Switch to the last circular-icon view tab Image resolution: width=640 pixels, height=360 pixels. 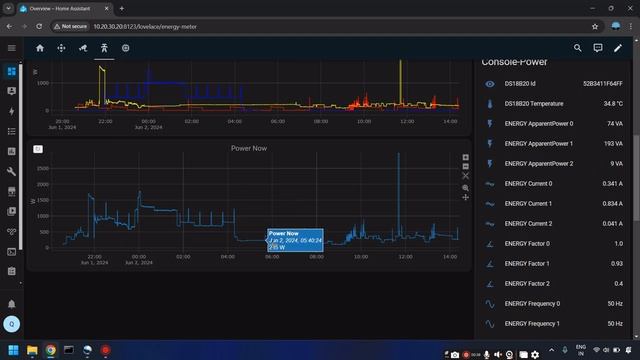126,48
